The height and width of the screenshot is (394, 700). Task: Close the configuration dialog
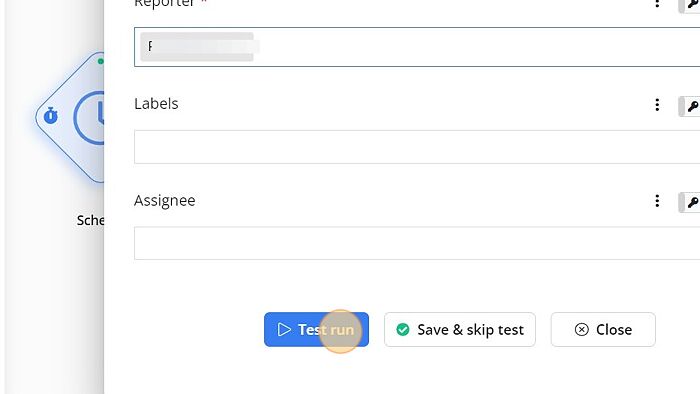coord(603,329)
